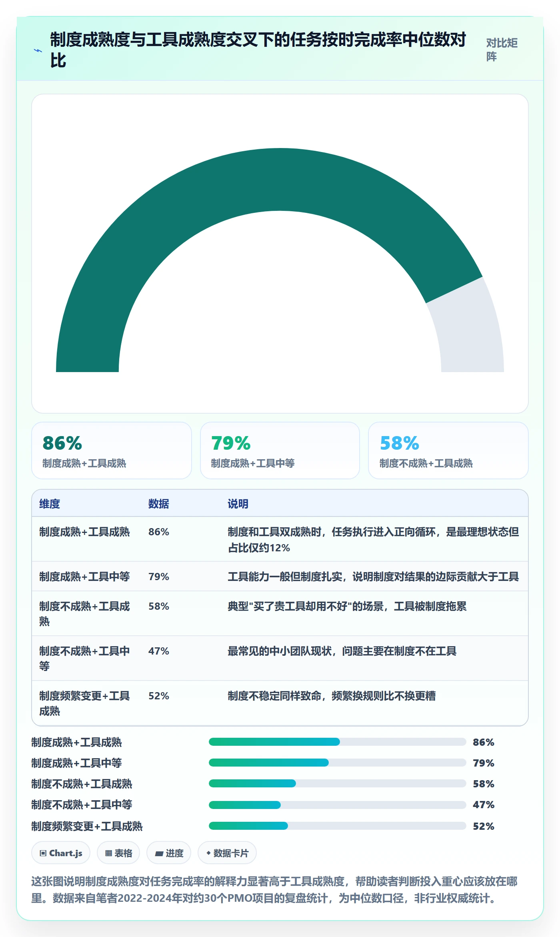
Task: Click the 表格 tag chip
Action: coord(118,853)
